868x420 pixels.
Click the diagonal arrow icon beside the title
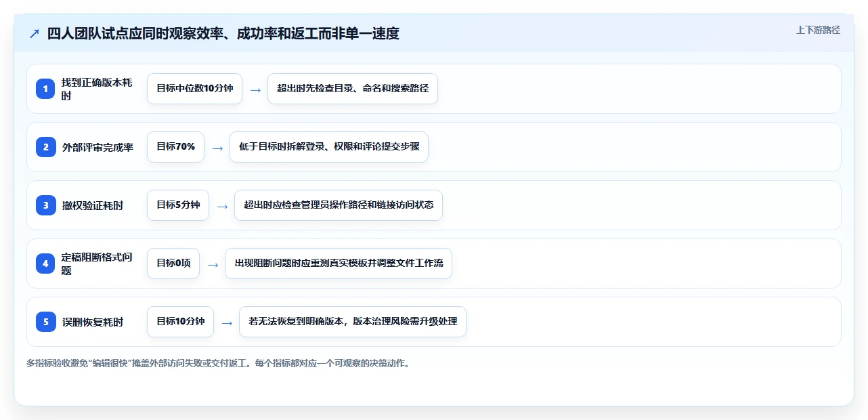click(35, 33)
